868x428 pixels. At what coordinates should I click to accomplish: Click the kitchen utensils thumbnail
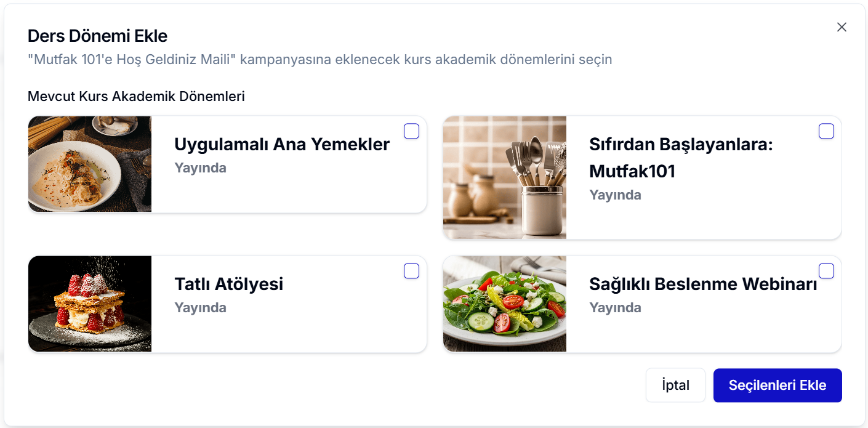point(505,177)
